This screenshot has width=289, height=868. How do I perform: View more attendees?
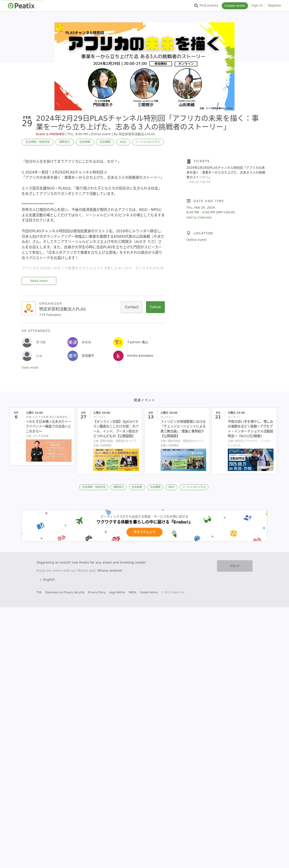pyautogui.click(x=30, y=368)
